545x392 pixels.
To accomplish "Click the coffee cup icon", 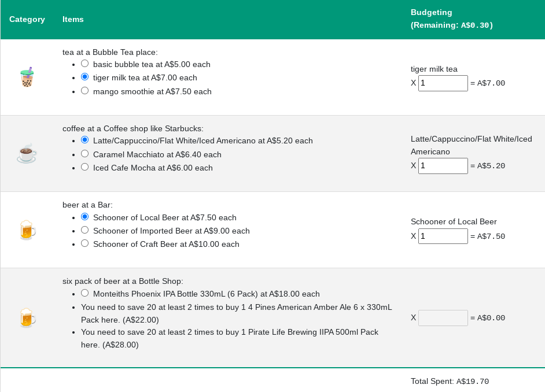I will (27, 153).
